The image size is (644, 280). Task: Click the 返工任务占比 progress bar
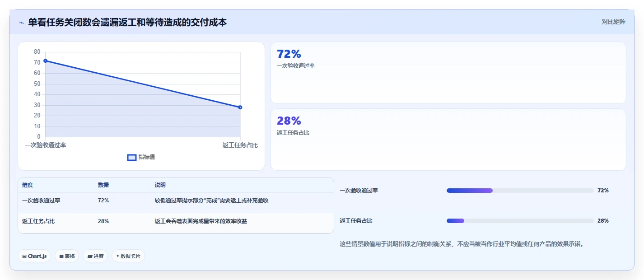(520, 221)
